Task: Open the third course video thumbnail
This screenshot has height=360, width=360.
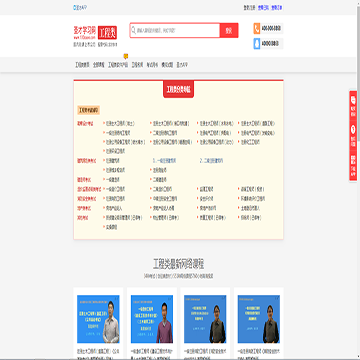Action: (205, 319)
